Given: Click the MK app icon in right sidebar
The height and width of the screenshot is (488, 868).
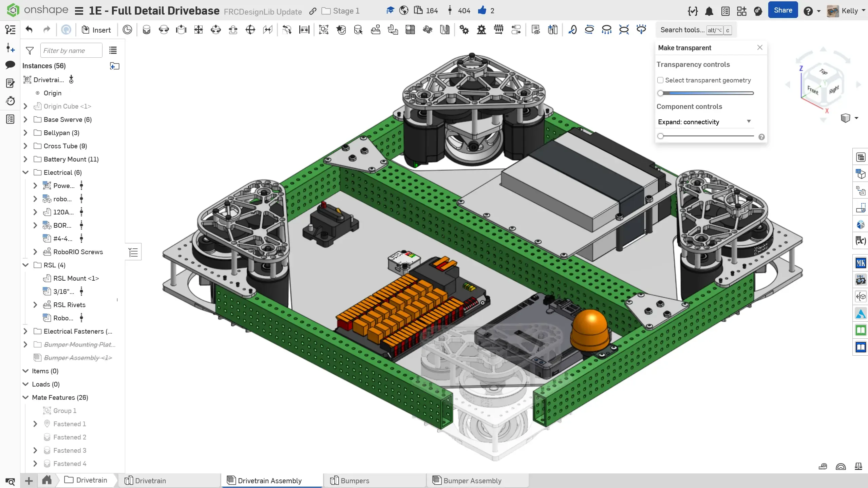Looking at the screenshot, I should (x=861, y=263).
